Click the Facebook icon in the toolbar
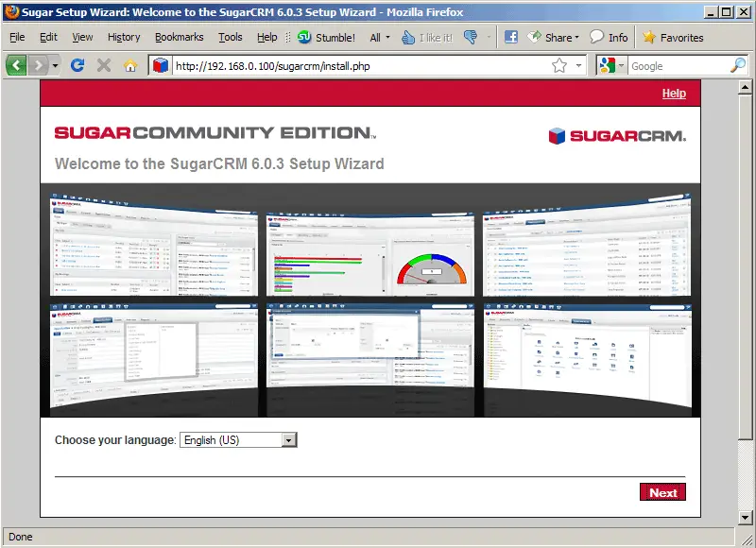This screenshot has width=756, height=548. (510, 37)
